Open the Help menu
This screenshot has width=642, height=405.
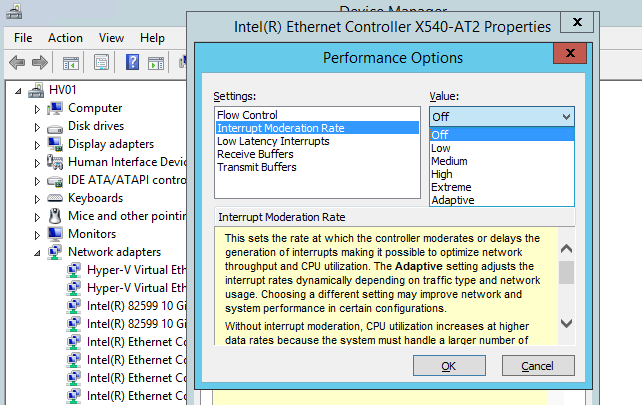[x=152, y=38]
